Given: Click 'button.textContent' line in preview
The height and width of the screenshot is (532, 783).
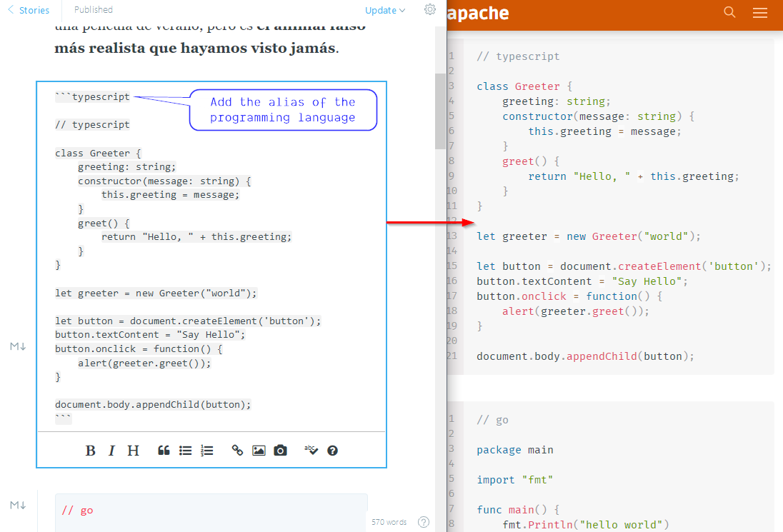Looking at the screenshot, I should (582, 281).
